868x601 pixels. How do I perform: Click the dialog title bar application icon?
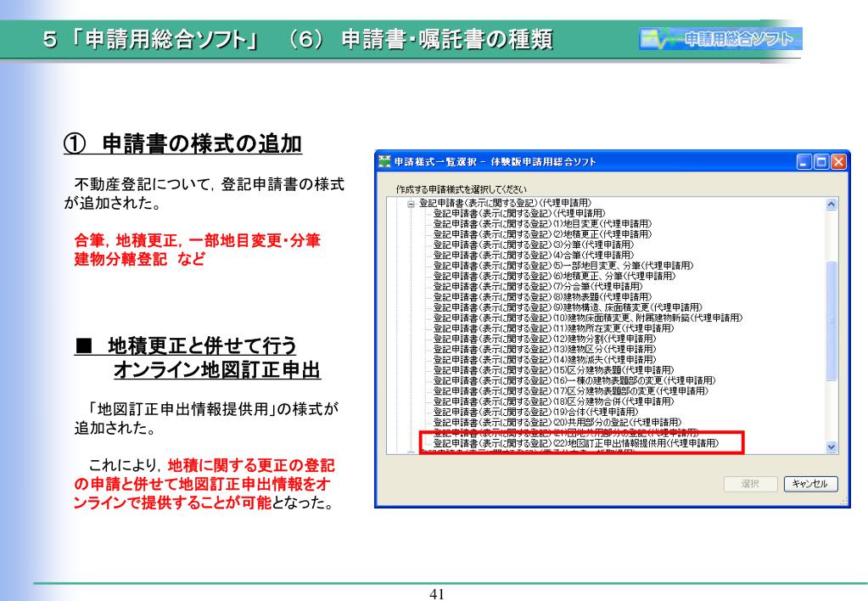pyautogui.click(x=384, y=162)
